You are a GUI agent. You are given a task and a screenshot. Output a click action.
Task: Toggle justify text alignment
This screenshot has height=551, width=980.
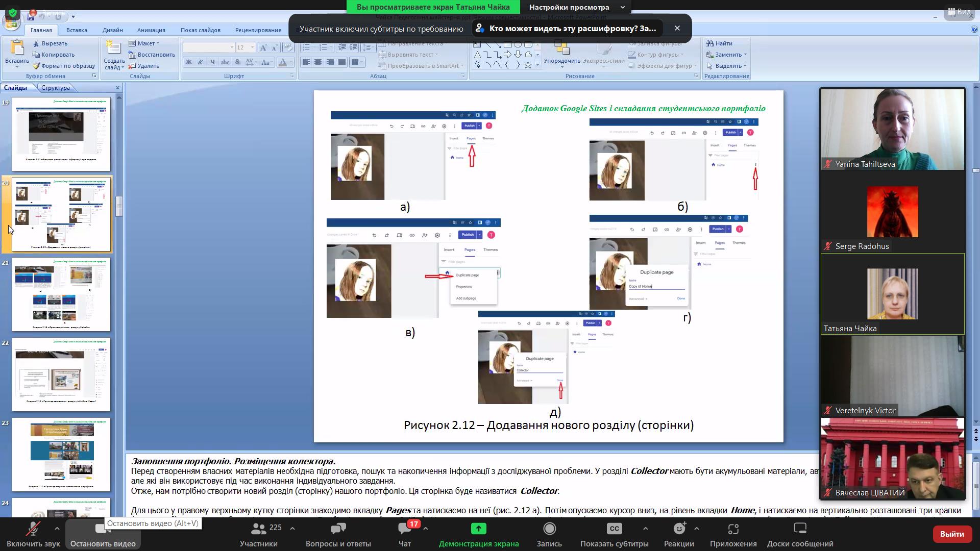click(x=342, y=62)
